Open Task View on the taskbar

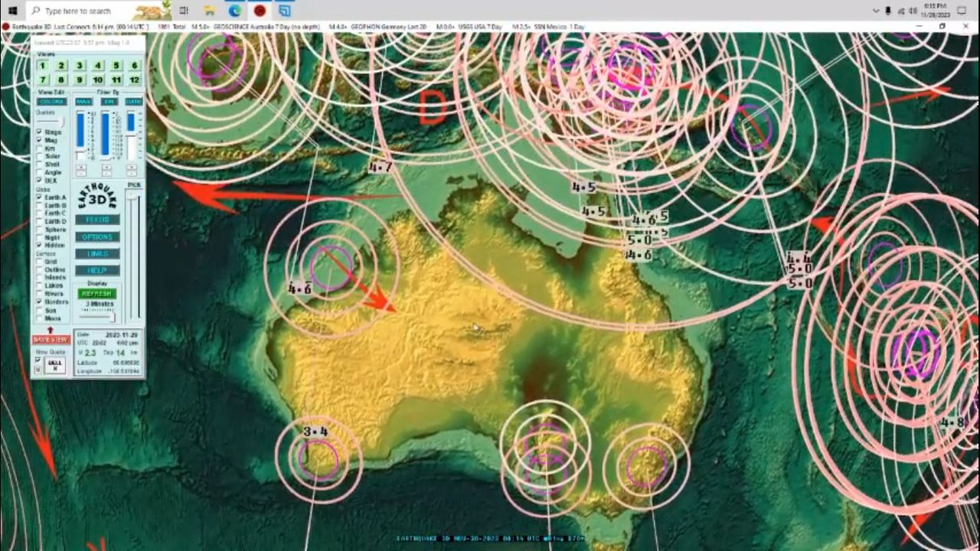click(184, 11)
